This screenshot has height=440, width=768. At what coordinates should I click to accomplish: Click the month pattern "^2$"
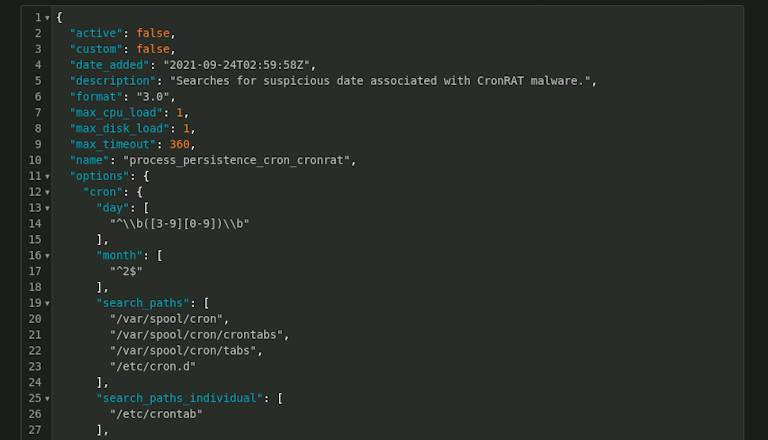tap(126, 271)
